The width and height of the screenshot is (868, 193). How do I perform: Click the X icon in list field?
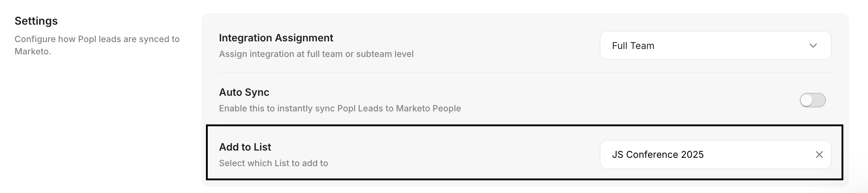[819, 155]
